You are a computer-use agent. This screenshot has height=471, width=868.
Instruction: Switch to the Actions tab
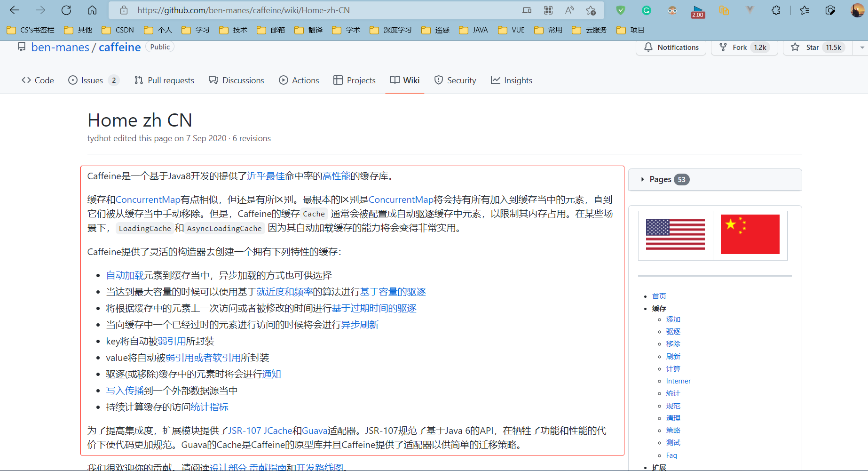click(299, 80)
